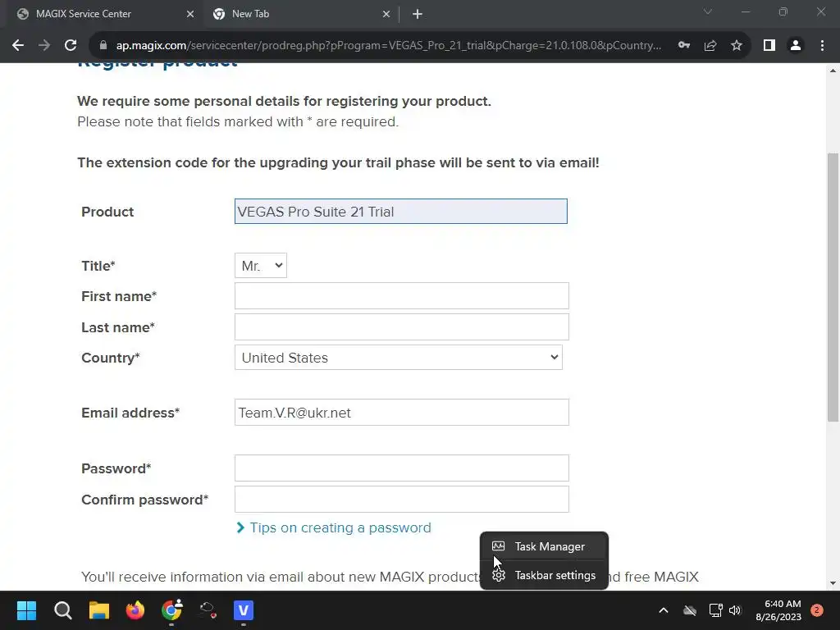Open the VEGAS Pro taskbar icon
Image resolution: width=840 pixels, height=630 pixels.
(243, 610)
